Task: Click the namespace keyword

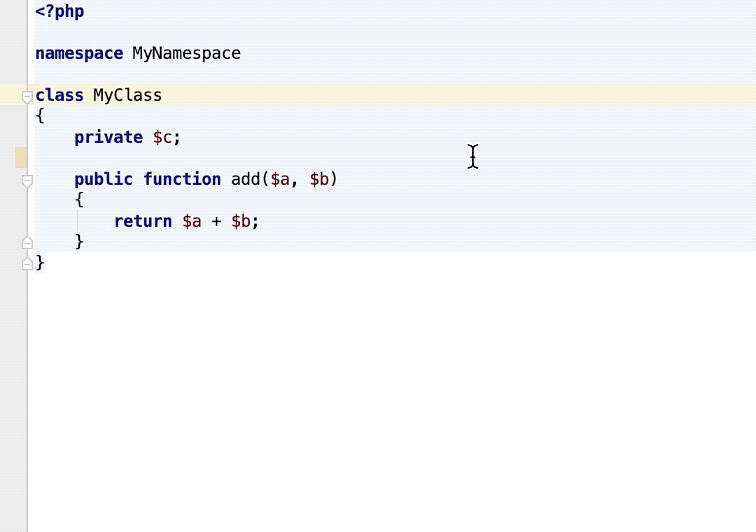Action: [79, 54]
